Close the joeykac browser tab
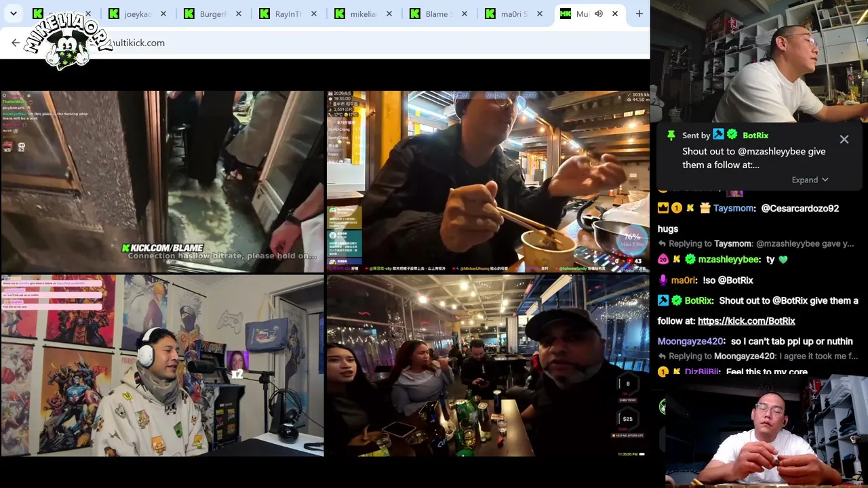This screenshot has width=868, height=488. pyautogui.click(x=163, y=14)
